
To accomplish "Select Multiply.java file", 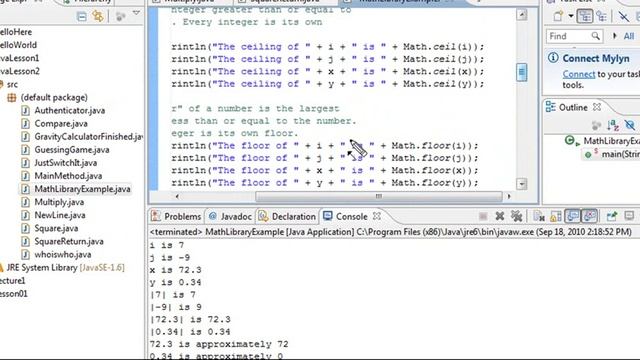I will click(x=59, y=202).
